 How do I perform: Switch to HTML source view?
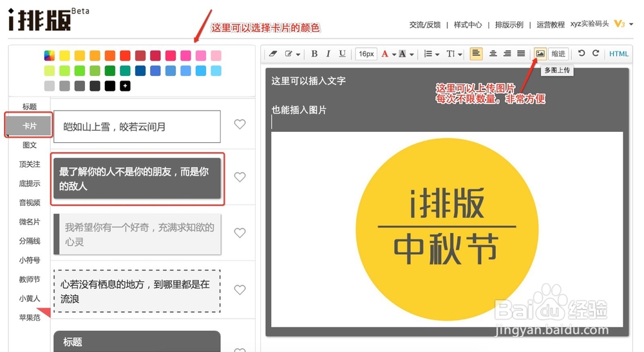[x=618, y=54]
